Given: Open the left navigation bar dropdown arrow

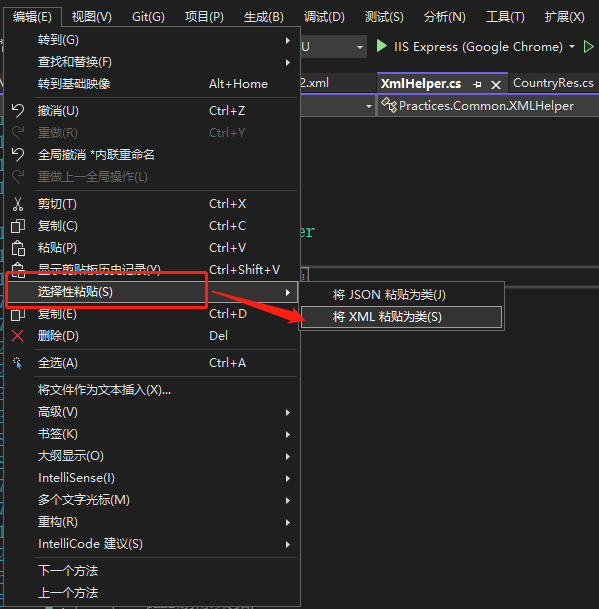Looking at the screenshot, I should click(369, 106).
